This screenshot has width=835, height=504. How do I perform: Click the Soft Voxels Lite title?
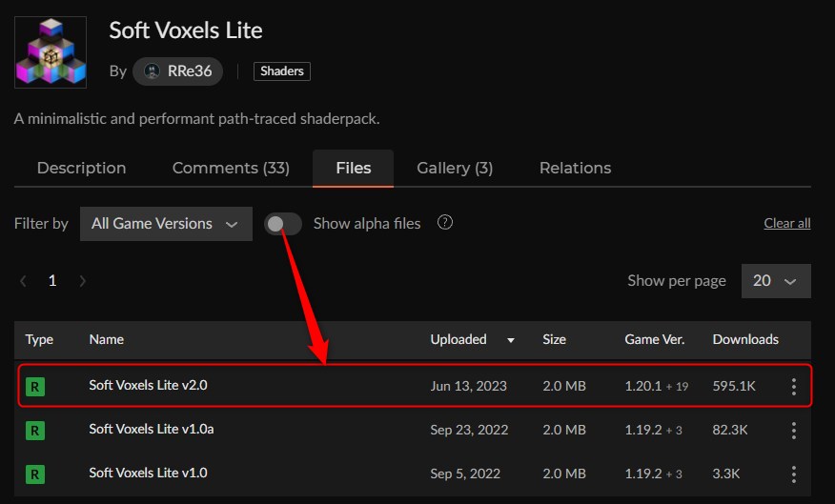[186, 30]
